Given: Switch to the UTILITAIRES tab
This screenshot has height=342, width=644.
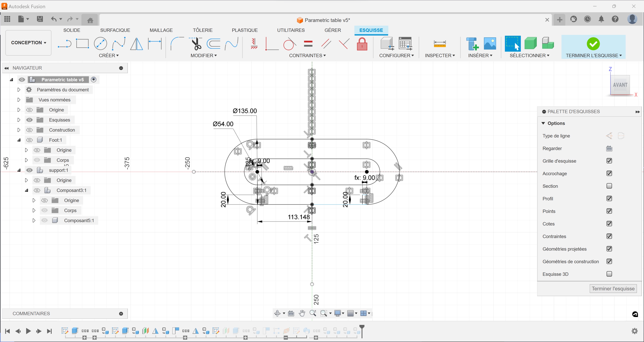Looking at the screenshot, I should [291, 30].
